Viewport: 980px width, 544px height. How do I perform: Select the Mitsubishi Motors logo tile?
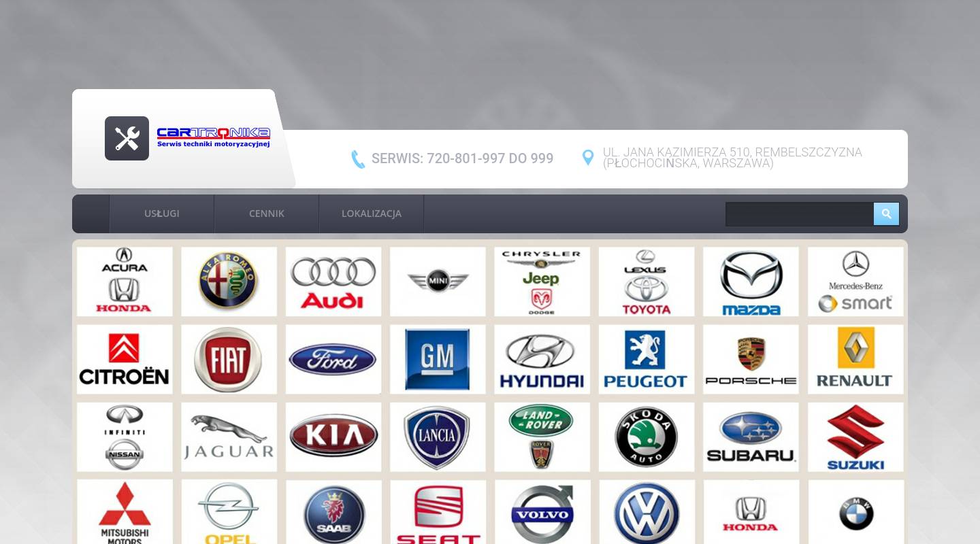tap(125, 512)
